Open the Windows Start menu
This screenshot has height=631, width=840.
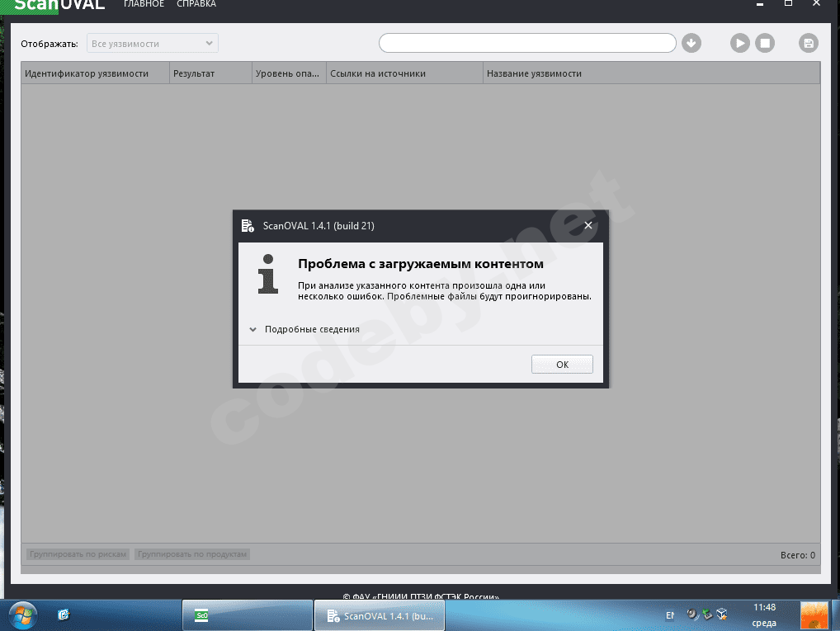click(x=23, y=615)
